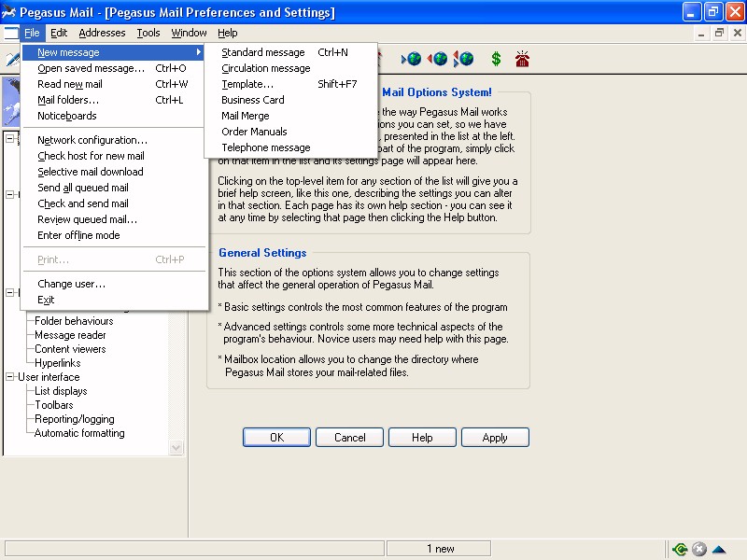Image resolution: width=747 pixels, height=560 pixels.
Task: Select Read new mail
Action: click(114, 84)
